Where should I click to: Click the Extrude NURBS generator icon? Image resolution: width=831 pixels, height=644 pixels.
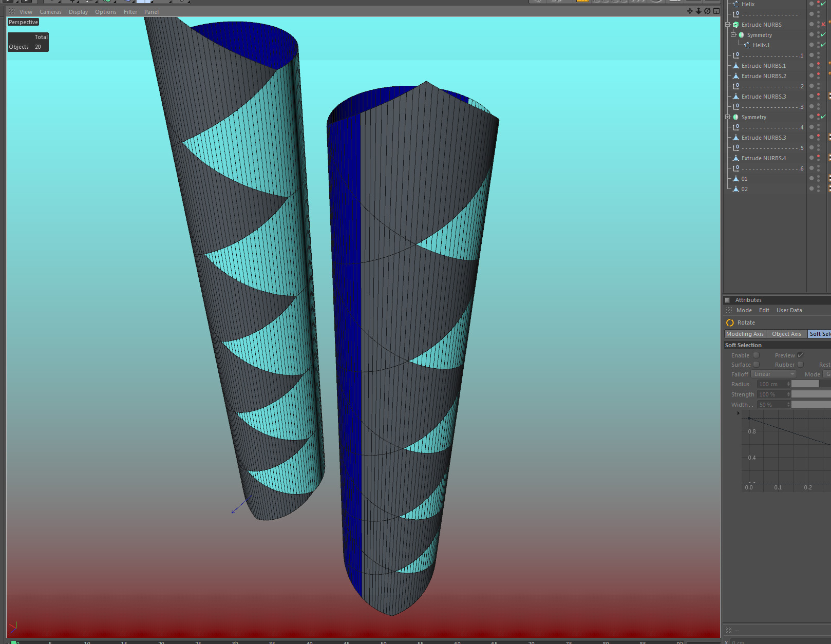coord(736,25)
